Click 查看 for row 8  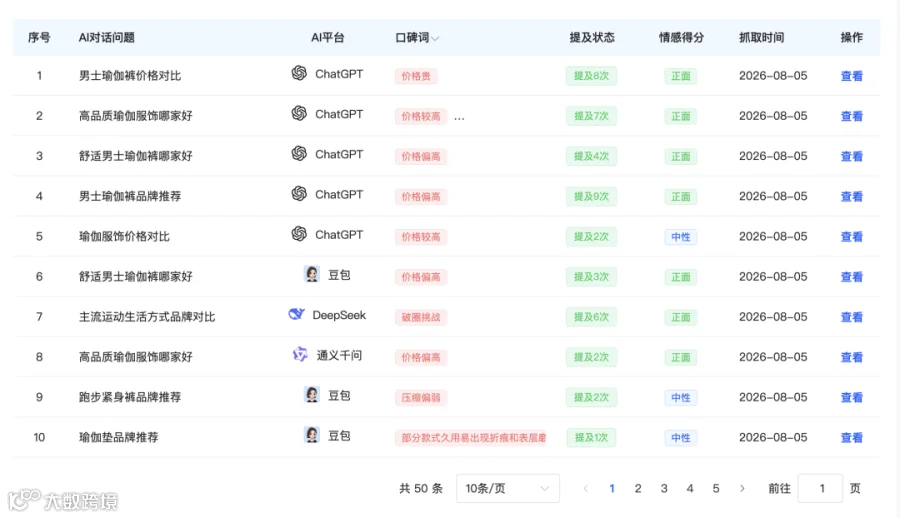(x=852, y=357)
